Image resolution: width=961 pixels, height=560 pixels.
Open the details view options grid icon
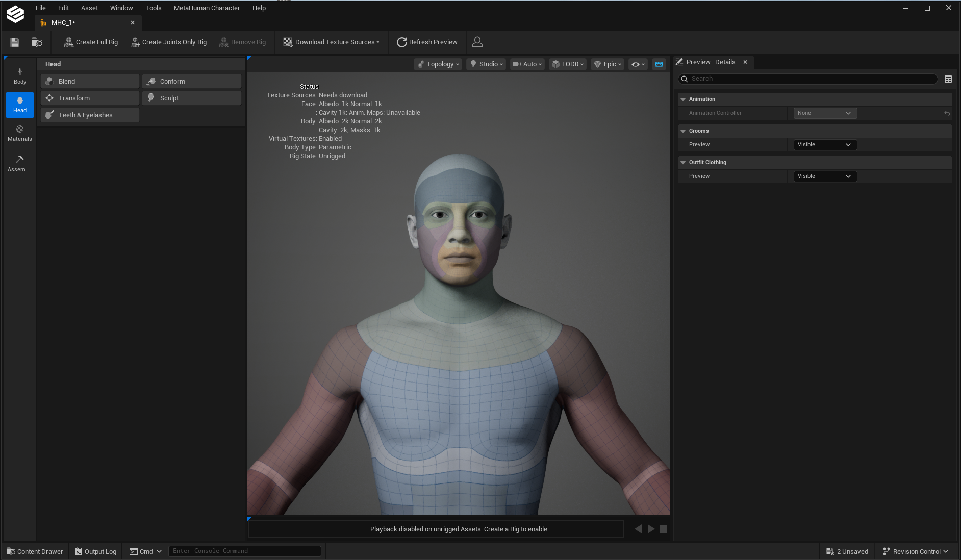(x=948, y=79)
